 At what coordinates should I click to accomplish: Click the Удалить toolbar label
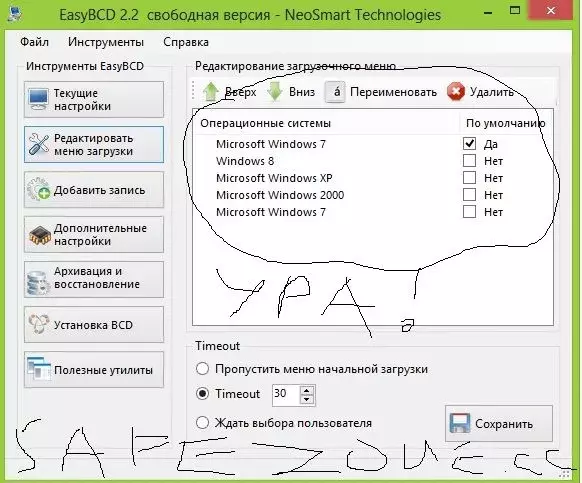(x=492, y=92)
